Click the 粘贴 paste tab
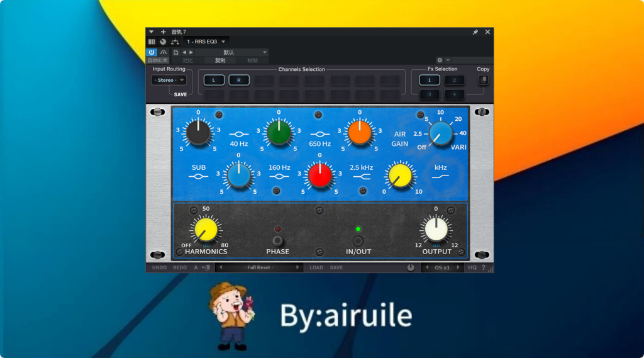This screenshot has height=358, width=644. click(252, 60)
